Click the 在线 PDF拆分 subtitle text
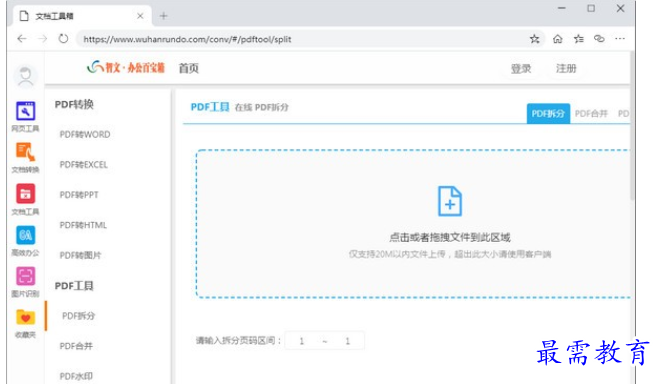Image resolution: width=658 pixels, height=384 pixels. coord(261,107)
